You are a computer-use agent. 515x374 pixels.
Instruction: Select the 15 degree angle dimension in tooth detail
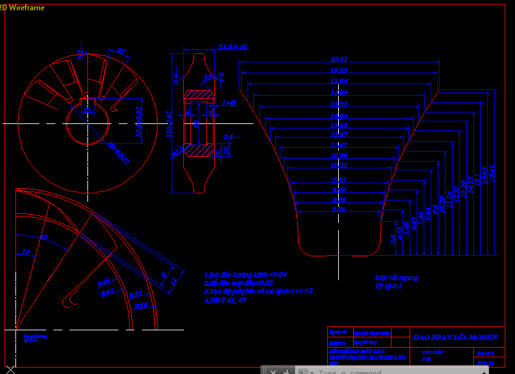(26, 252)
